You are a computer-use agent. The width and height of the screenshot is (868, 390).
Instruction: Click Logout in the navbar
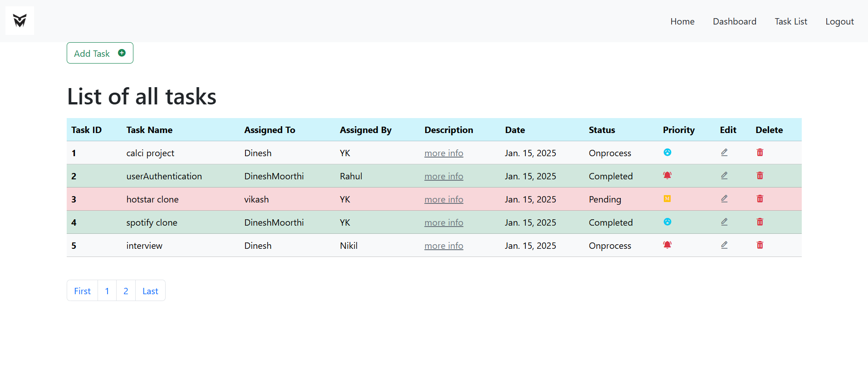839,21
